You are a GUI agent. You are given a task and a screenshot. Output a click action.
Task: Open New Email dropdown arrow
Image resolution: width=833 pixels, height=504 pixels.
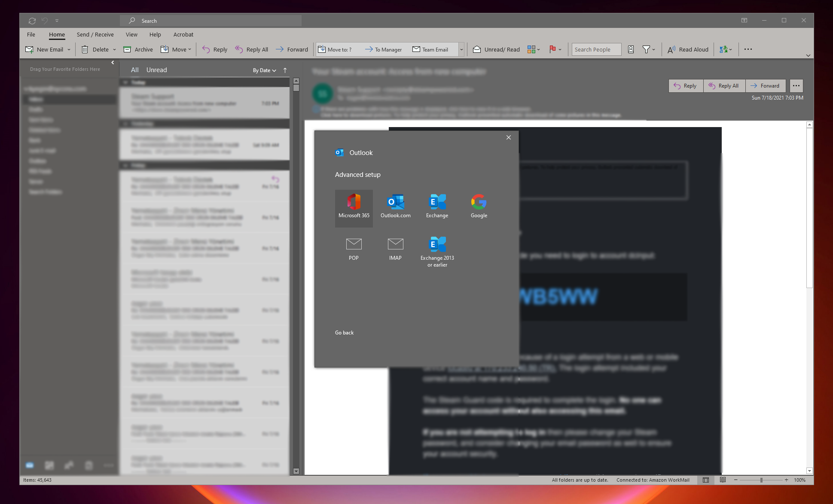[x=69, y=49]
